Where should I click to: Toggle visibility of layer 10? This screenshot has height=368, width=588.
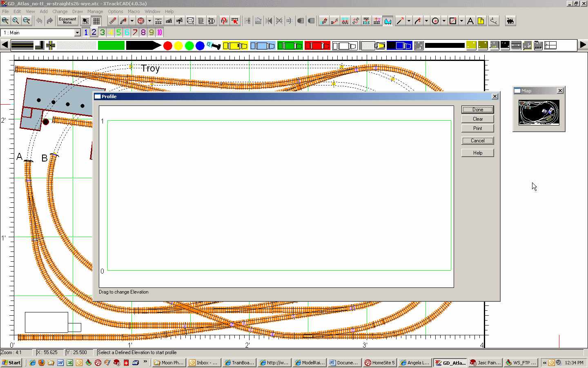tap(159, 32)
